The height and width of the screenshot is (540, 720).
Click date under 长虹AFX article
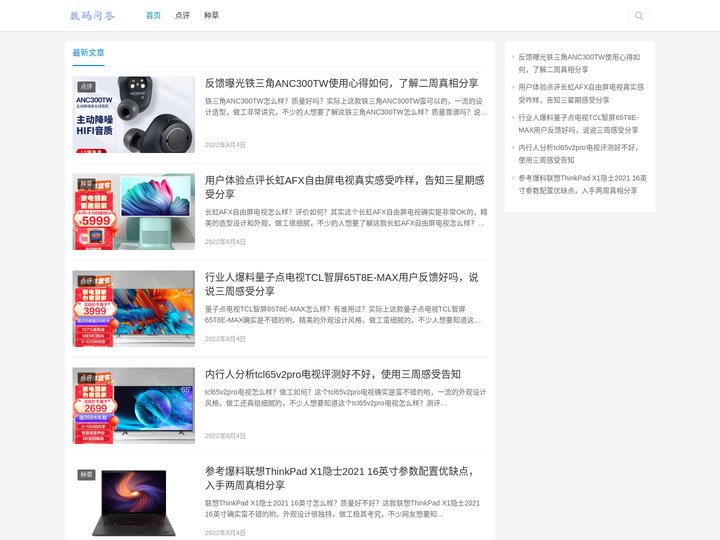click(x=225, y=242)
